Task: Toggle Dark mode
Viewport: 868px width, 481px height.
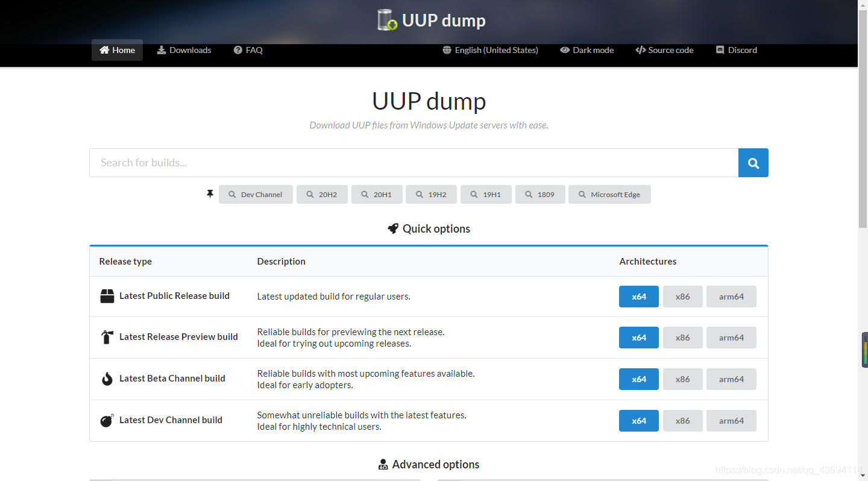Action: point(587,50)
